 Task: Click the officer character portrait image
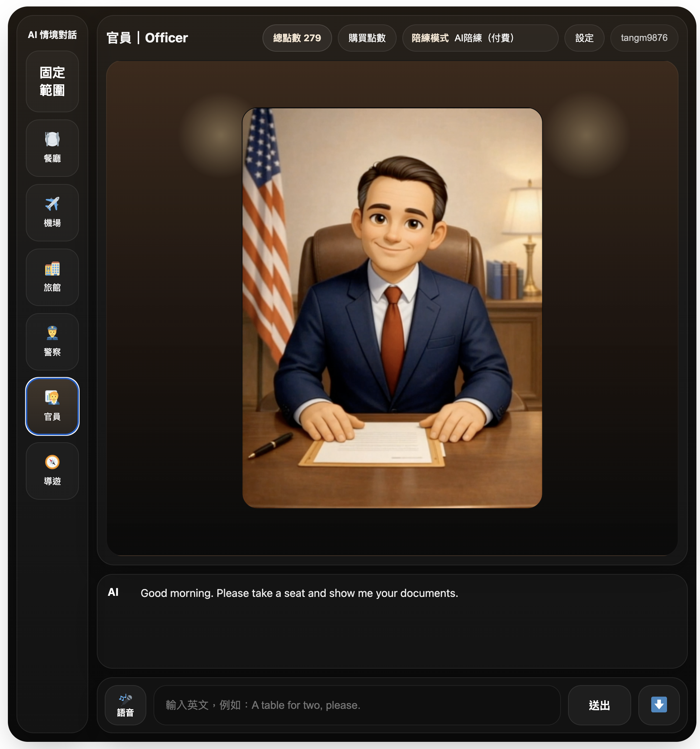click(392, 308)
